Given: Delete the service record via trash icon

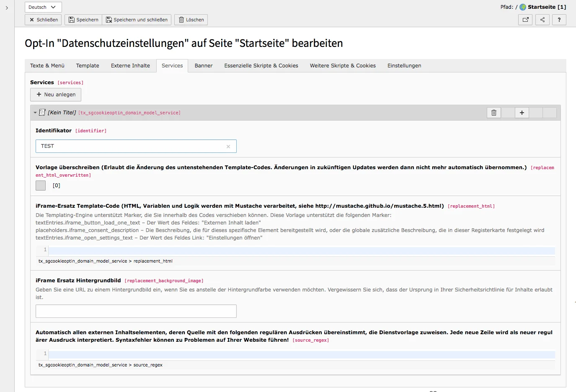Looking at the screenshot, I should [493, 113].
